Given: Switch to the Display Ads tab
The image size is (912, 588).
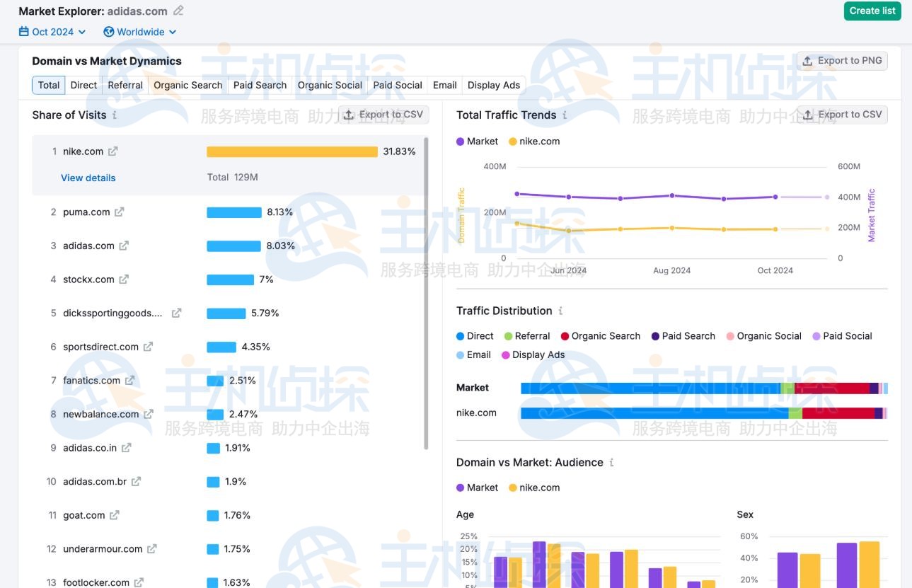Looking at the screenshot, I should click(494, 85).
